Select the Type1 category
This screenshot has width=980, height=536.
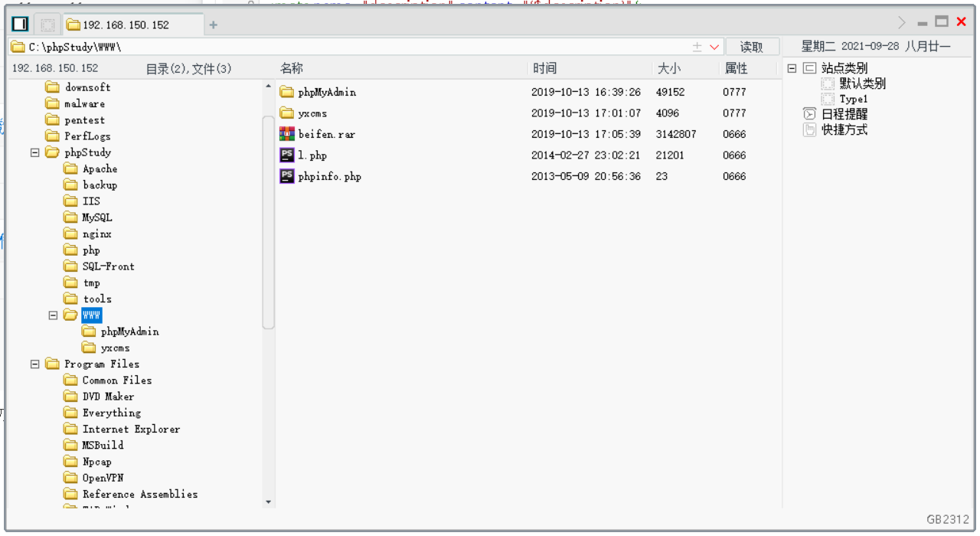(x=853, y=99)
